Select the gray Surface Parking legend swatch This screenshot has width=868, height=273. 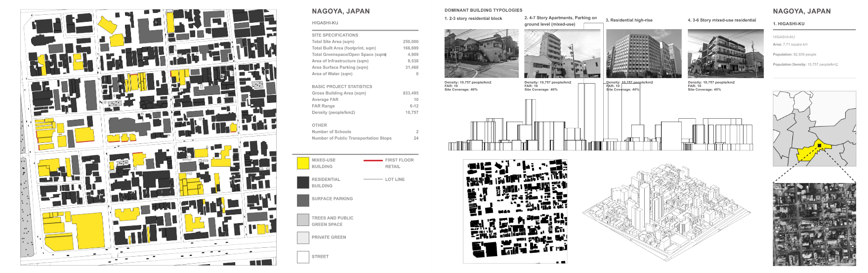(303, 200)
